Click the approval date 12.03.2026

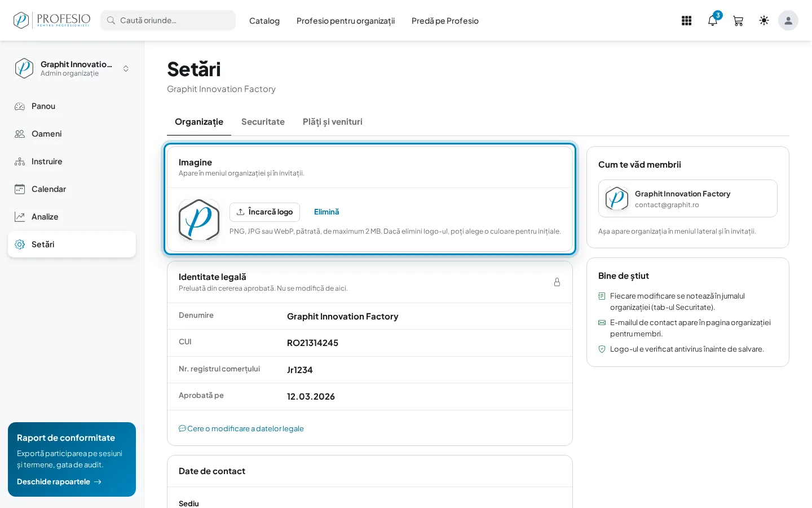point(311,397)
